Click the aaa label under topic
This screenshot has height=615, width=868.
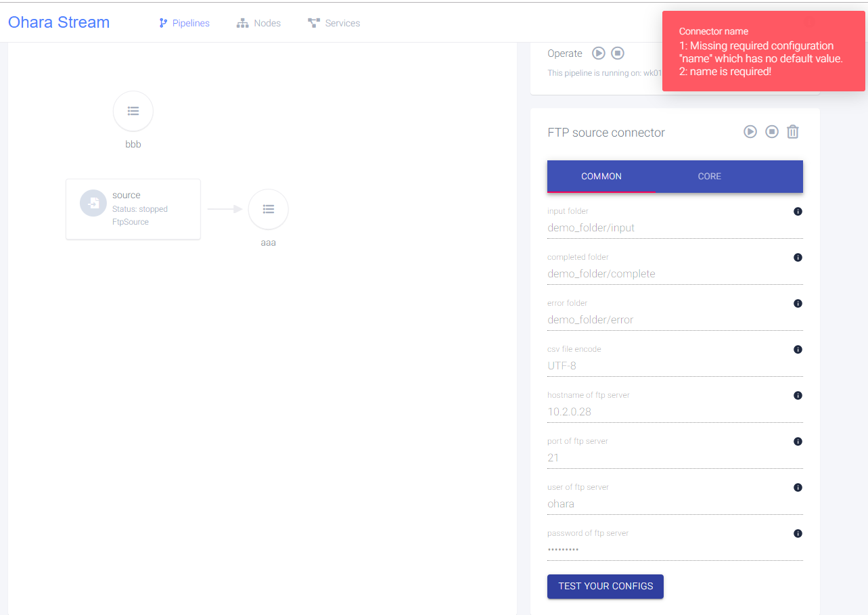[269, 242]
